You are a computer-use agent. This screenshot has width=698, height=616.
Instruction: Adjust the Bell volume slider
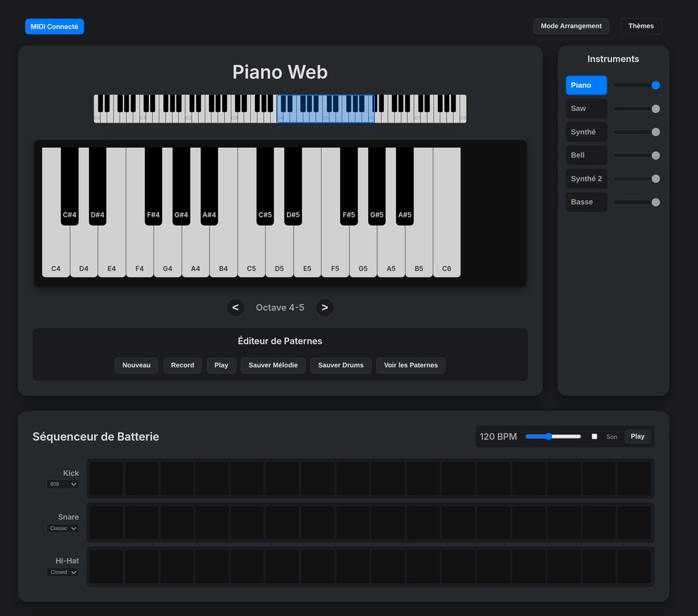click(x=636, y=155)
